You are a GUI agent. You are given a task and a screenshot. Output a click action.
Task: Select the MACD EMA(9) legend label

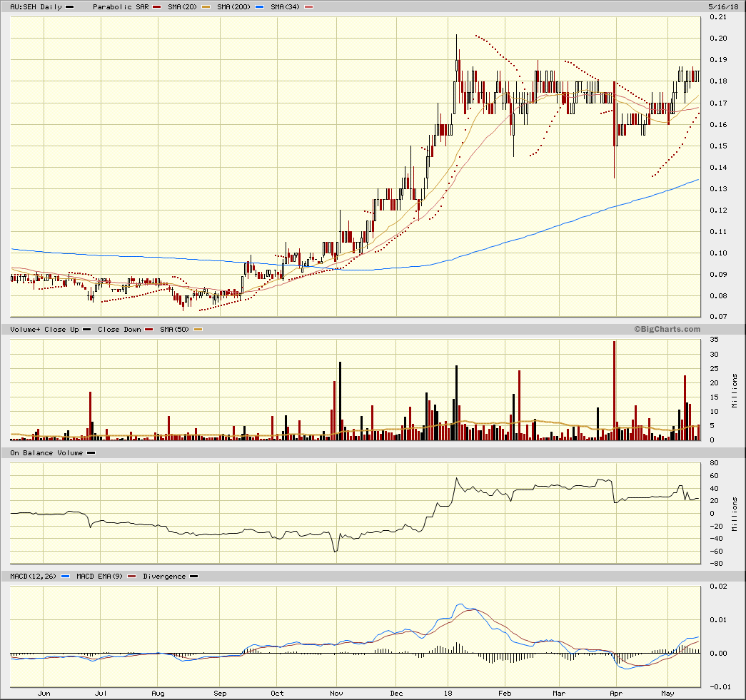point(99,577)
